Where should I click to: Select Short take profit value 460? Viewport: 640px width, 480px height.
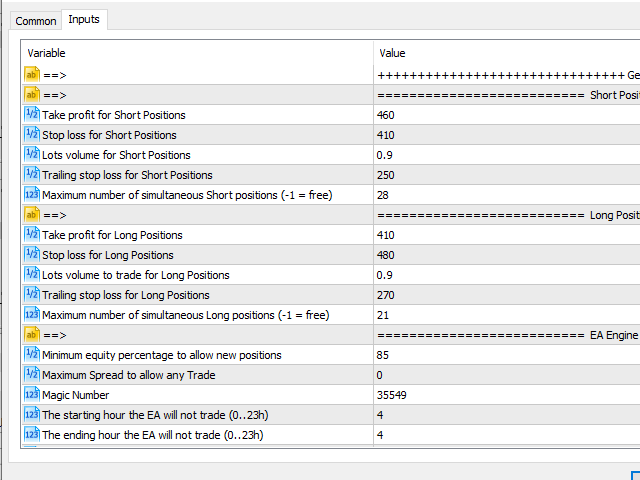coord(386,115)
